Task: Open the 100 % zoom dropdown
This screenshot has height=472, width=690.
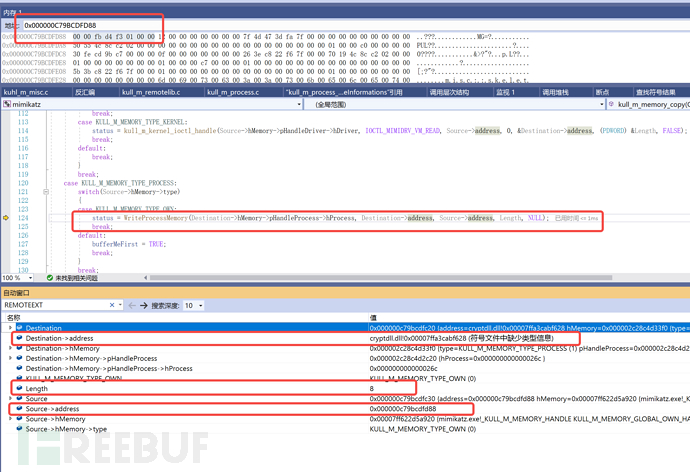Action: 30,278
